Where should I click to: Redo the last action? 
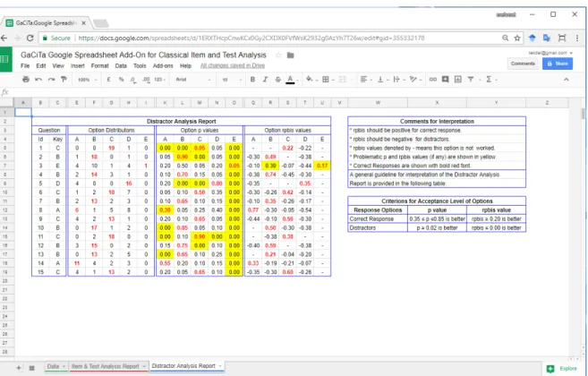tap(51, 79)
